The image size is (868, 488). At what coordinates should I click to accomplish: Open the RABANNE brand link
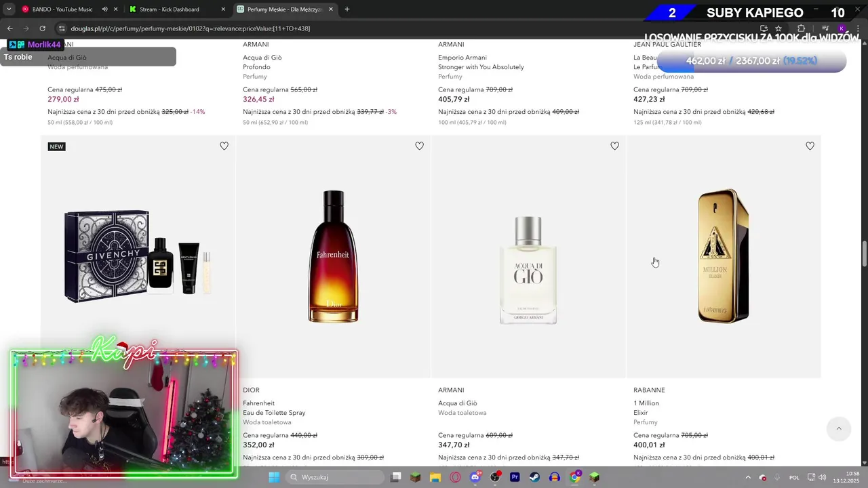649,390
